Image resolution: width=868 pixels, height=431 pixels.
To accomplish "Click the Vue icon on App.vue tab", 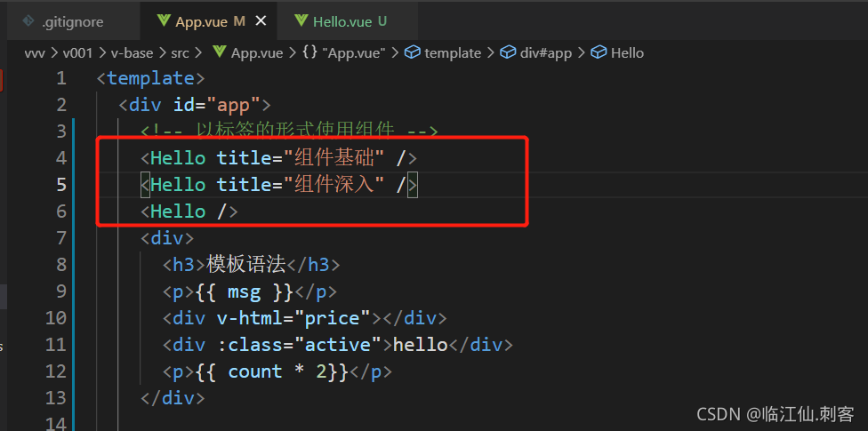I will tap(164, 21).
